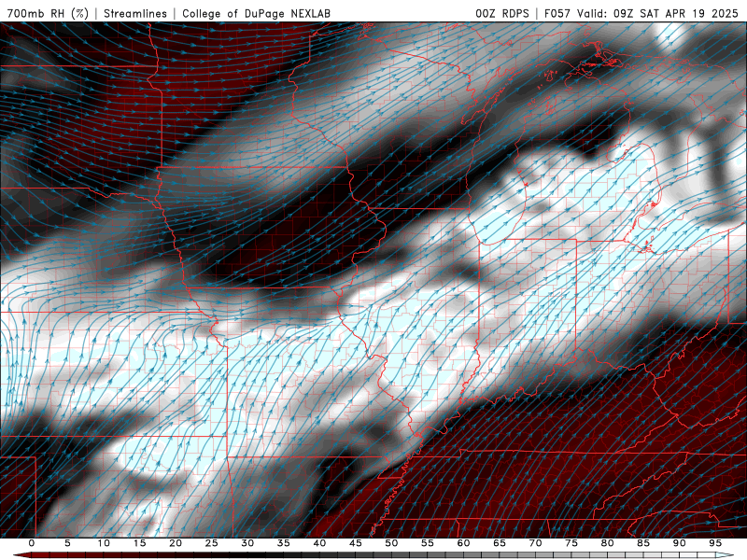Viewport: 747px width, 560px height.
Task: Click the "15" colorbar tick label
Action: [139, 543]
